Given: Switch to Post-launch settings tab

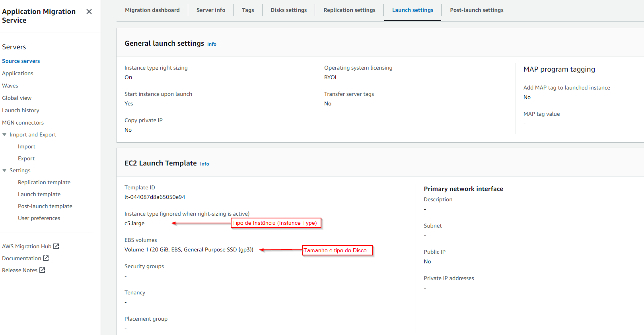Looking at the screenshot, I should tap(477, 10).
